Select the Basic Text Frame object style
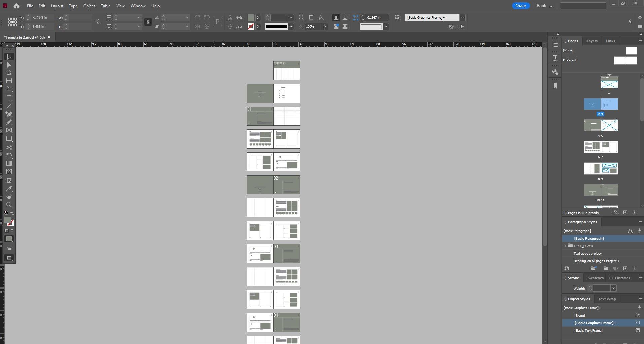 (588, 330)
